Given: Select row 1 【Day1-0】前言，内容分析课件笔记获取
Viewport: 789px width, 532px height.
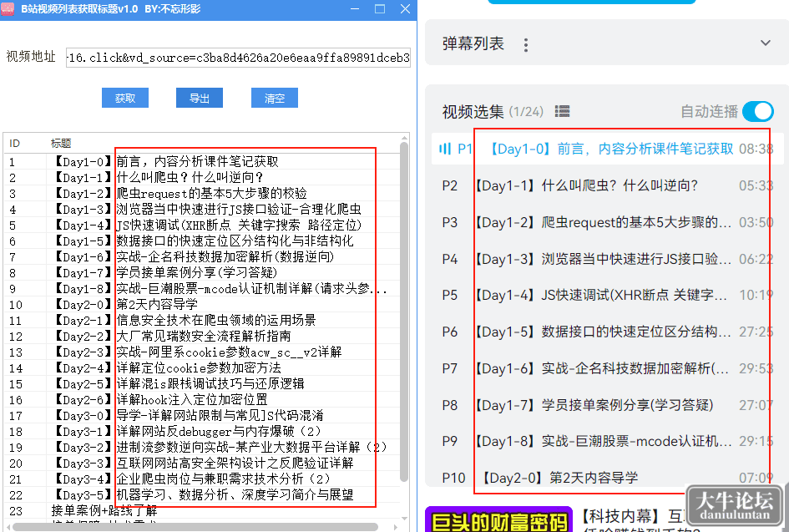Looking at the screenshot, I should click(x=201, y=161).
